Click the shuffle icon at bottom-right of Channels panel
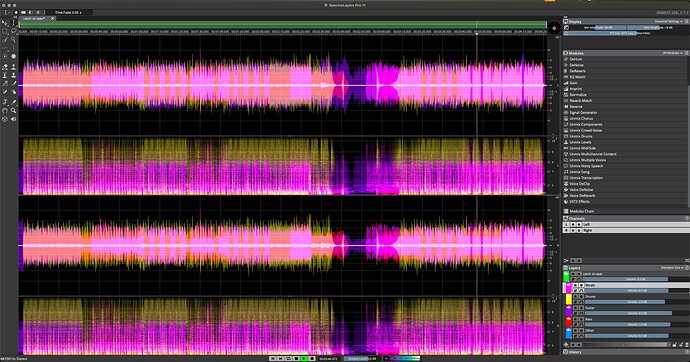This screenshot has width=690, height=362. (687, 260)
